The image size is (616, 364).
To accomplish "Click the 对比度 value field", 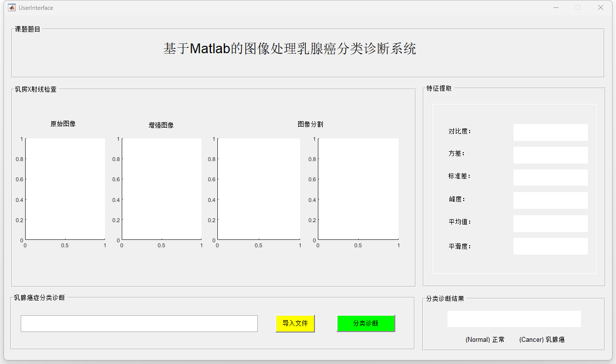I will coord(550,132).
